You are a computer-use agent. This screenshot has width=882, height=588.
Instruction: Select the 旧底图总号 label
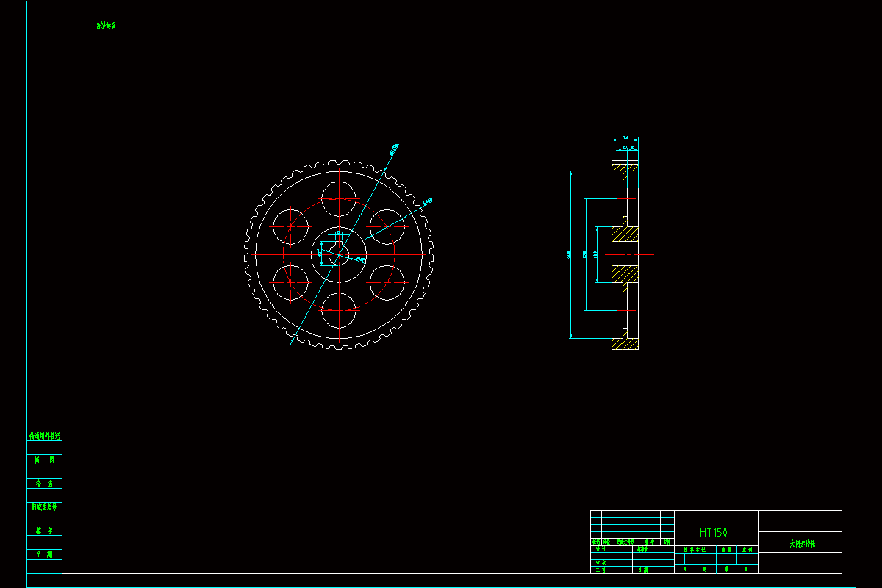(x=45, y=507)
